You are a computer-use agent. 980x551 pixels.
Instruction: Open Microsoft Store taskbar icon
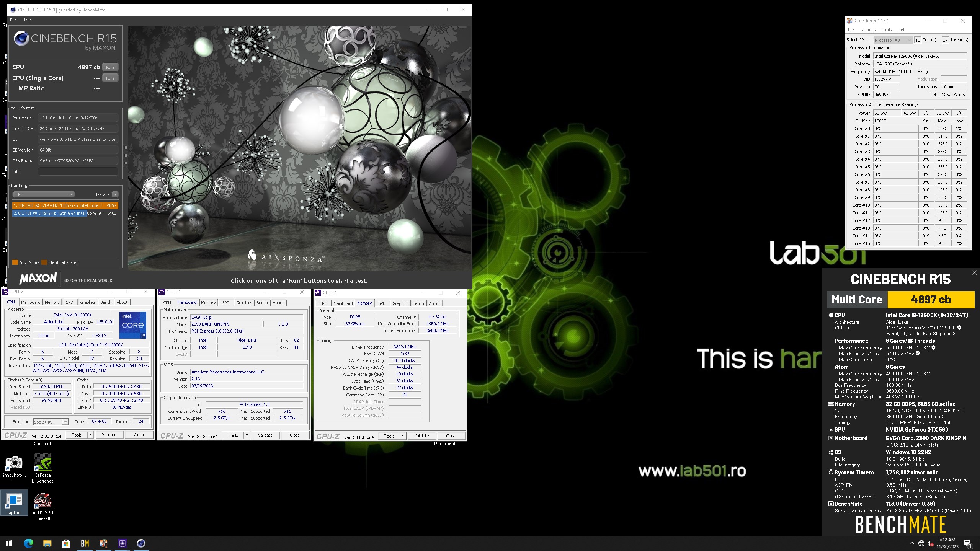coord(66,543)
